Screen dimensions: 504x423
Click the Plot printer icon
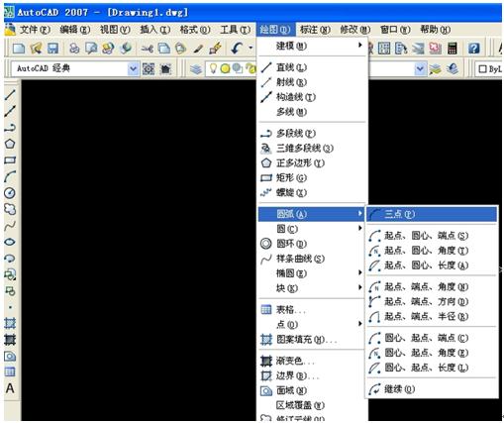point(74,49)
